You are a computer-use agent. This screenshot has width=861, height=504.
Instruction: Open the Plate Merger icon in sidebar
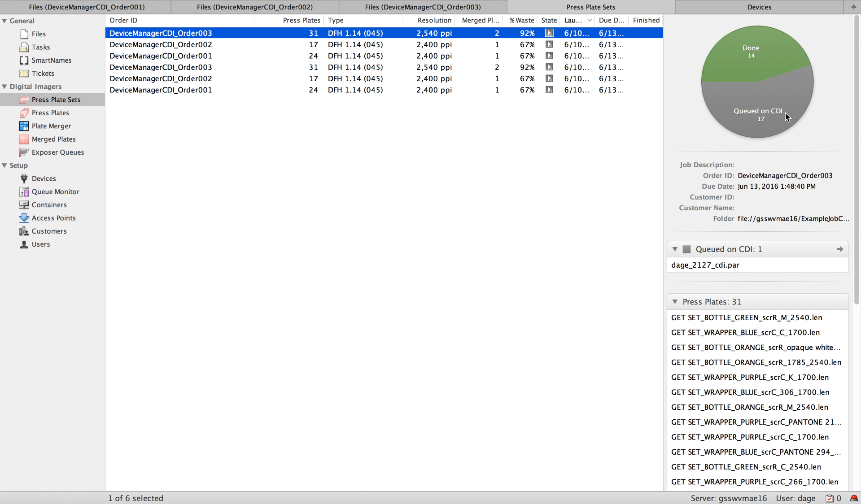click(24, 126)
